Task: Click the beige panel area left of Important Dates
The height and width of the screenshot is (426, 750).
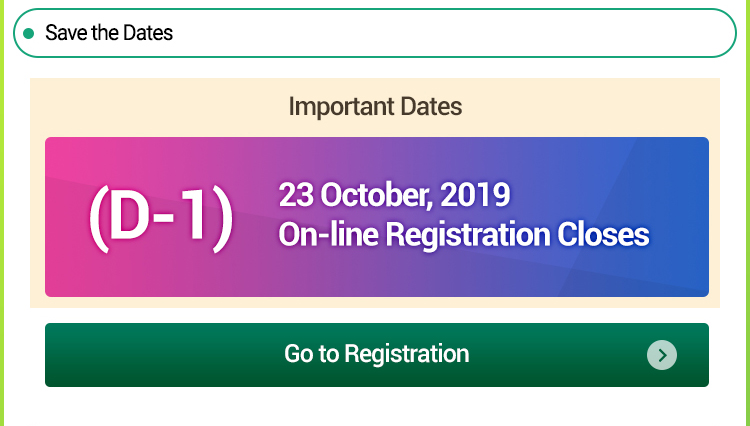Action: (x=150, y=105)
